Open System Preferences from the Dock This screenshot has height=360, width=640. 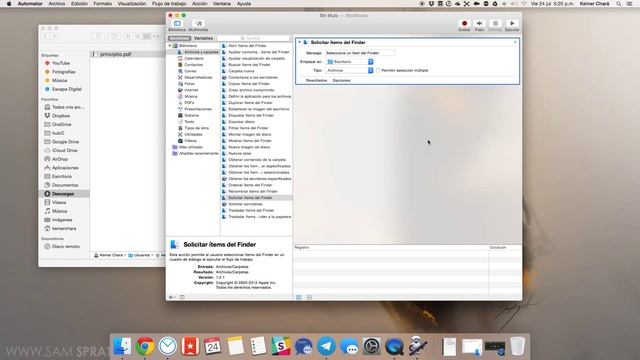tap(371, 347)
